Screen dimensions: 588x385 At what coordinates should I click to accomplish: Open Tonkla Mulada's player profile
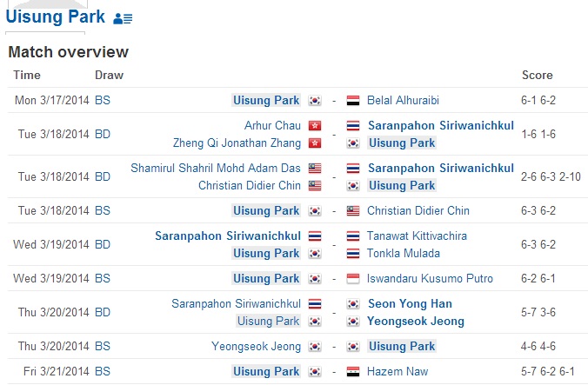pos(403,254)
